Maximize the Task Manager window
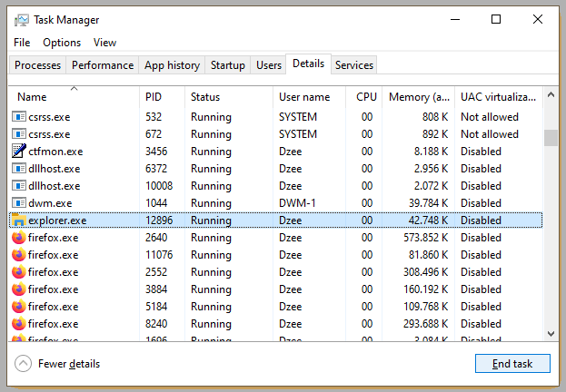Screen dimensions: 566x392 pos(496,19)
